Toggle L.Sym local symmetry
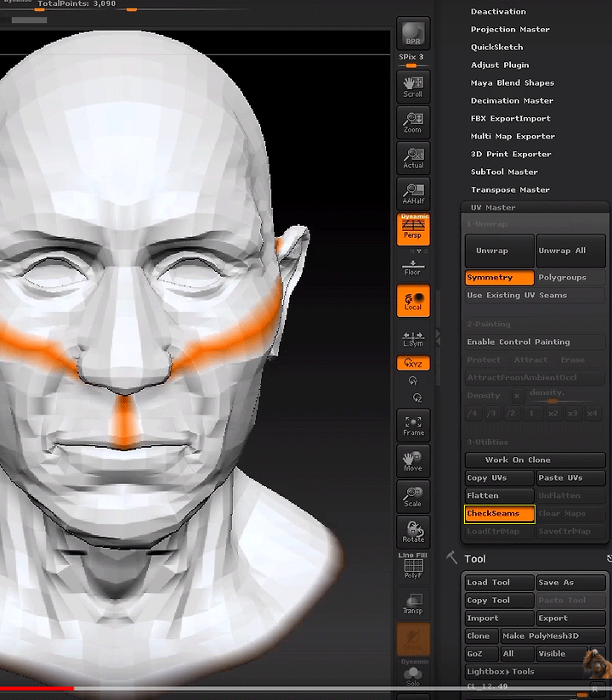Screen dimensions: 612x700 [413, 339]
